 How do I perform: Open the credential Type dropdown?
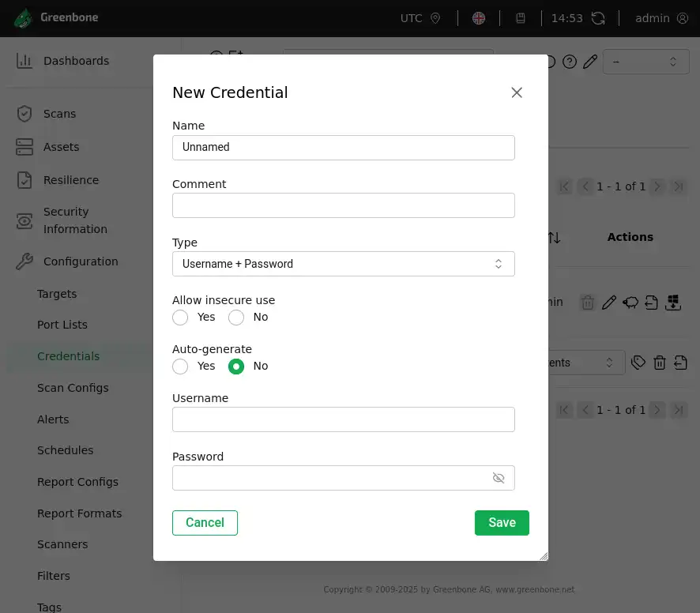click(x=343, y=264)
